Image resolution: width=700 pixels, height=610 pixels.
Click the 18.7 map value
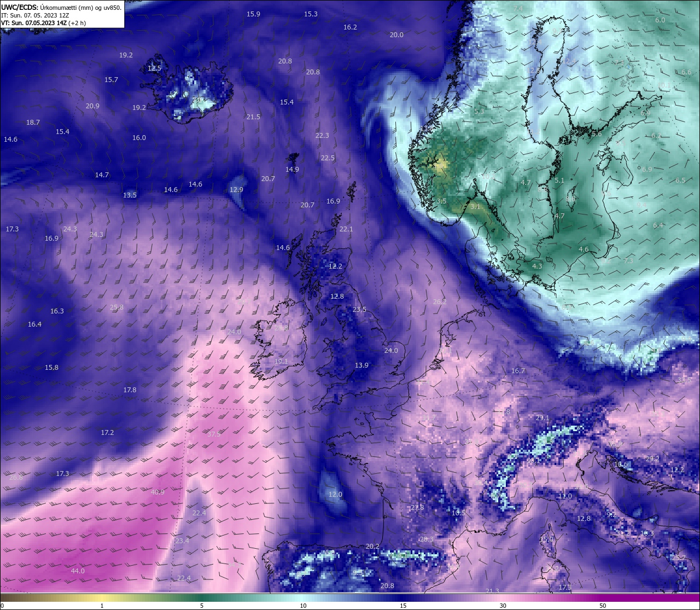(x=33, y=123)
